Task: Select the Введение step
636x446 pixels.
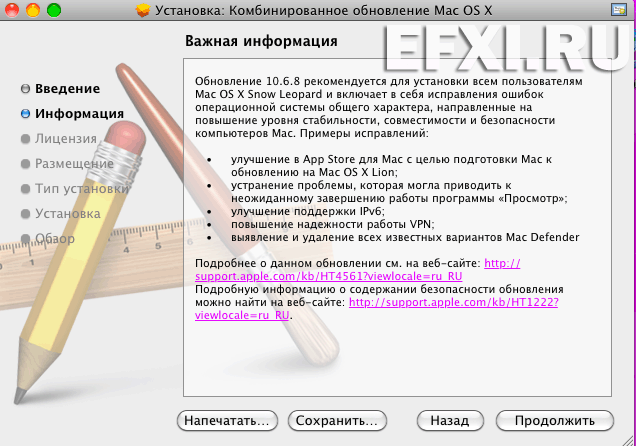Action: click(x=67, y=88)
